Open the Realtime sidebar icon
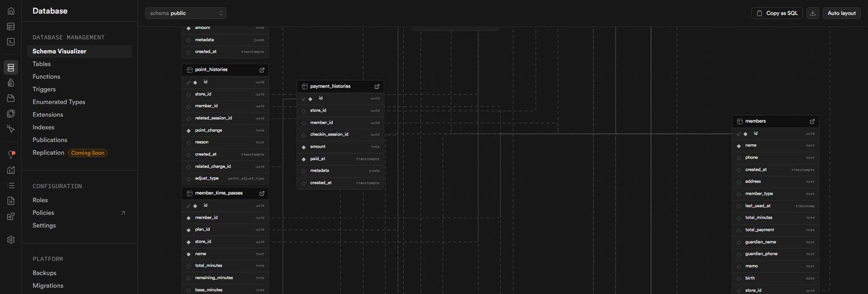Screen dimensions: 868x294 (x=11, y=129)
